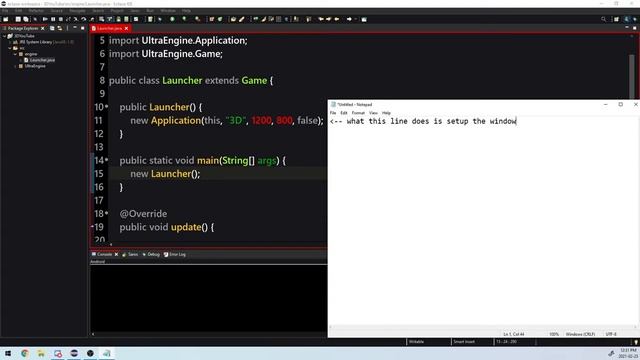Open Notepad Format menu

tap(358, 113)
